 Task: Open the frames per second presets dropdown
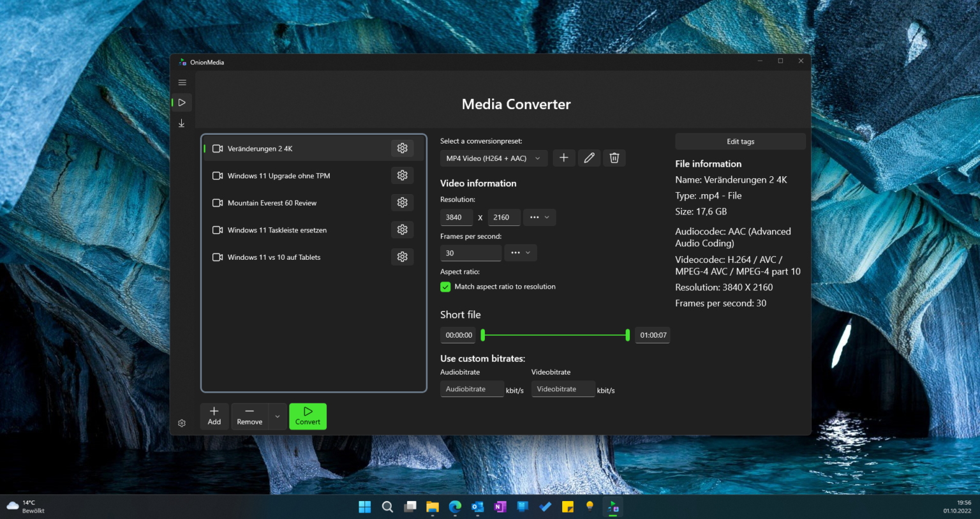click(x=521, y=253)
